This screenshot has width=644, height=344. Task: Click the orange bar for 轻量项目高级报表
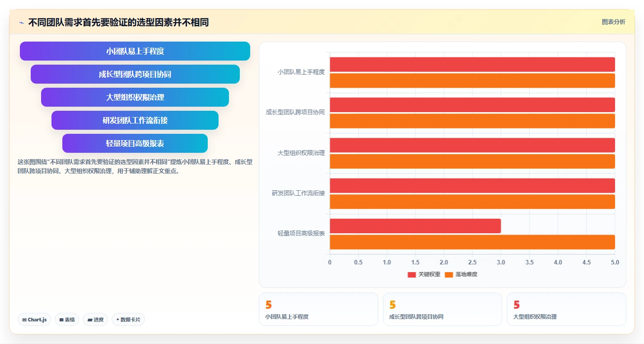click(472, 242)
